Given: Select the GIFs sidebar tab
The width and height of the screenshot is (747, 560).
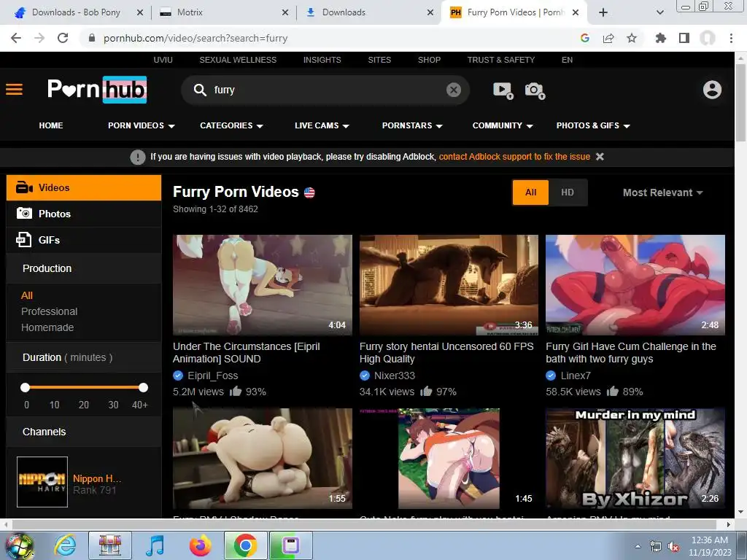Looking at the screenshot, I should pos(84,240).
